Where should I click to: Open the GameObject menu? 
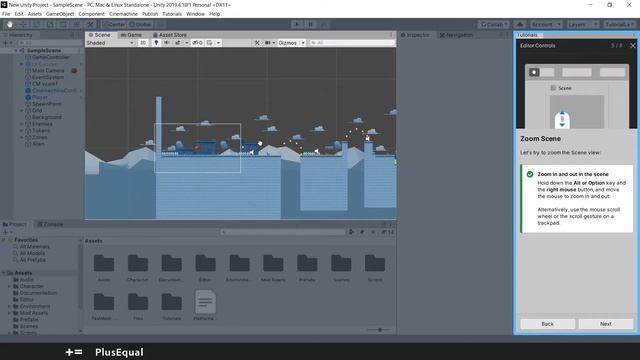point(60,14)
